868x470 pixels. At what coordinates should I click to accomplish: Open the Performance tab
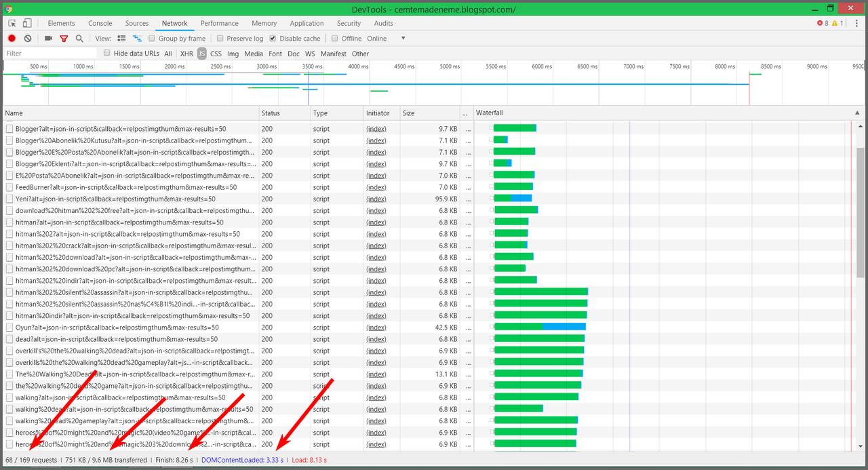tap(220, 23)
